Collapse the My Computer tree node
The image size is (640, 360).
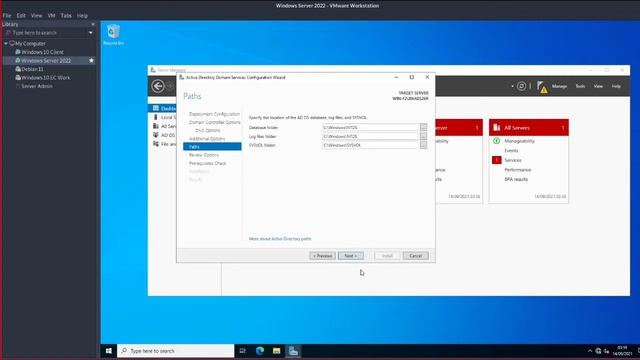pos(6,43)
